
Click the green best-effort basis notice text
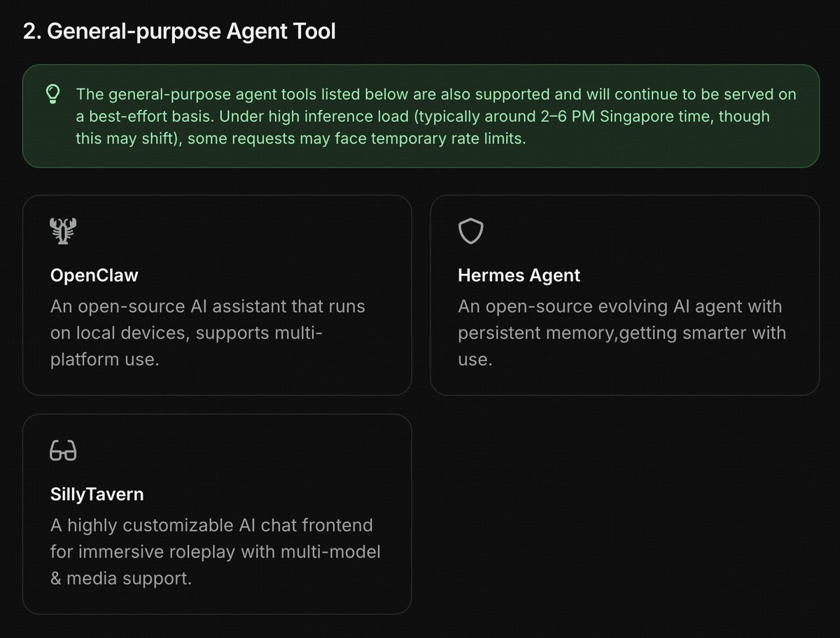(x=436, y=116)
